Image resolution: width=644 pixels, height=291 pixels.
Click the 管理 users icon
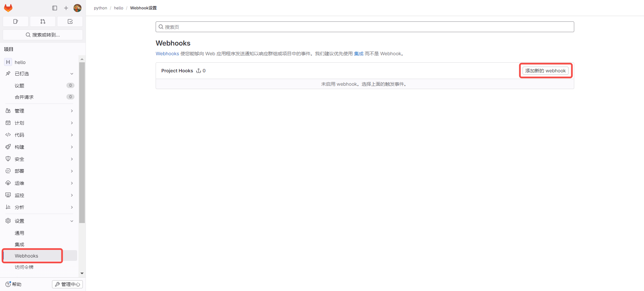pos(8,111)
